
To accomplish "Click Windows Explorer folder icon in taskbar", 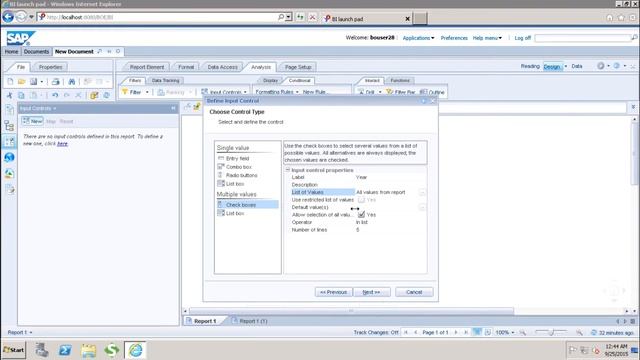I will point(88,350).
